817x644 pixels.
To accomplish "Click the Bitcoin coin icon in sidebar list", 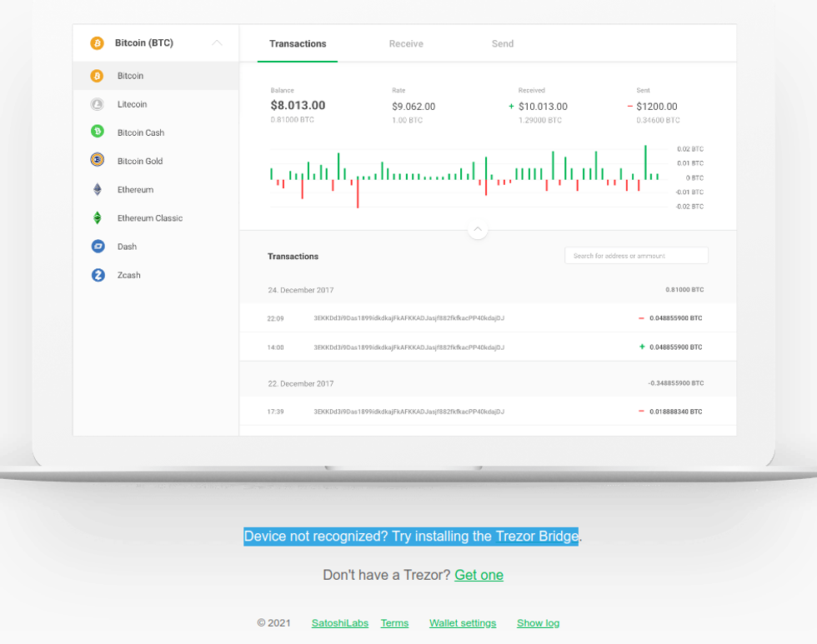I will pos(98,76).
